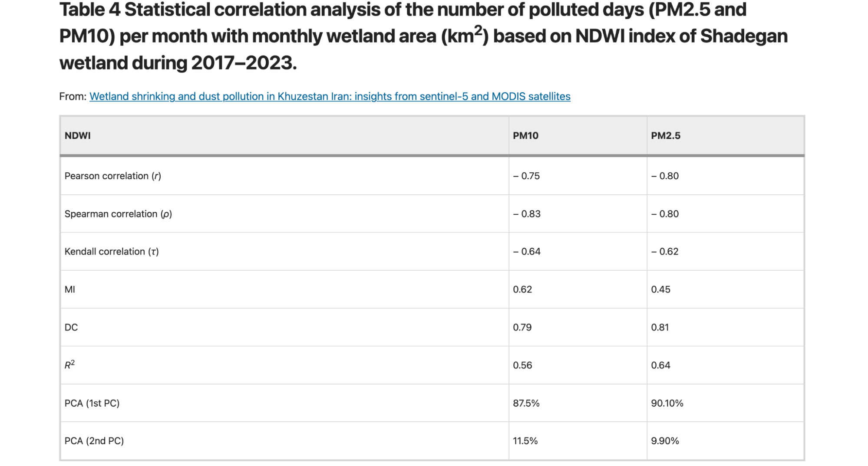The width and height of the screenshot is (868, 466).
Task: Select the Spearman correlation row label
Action: (118, 214)
